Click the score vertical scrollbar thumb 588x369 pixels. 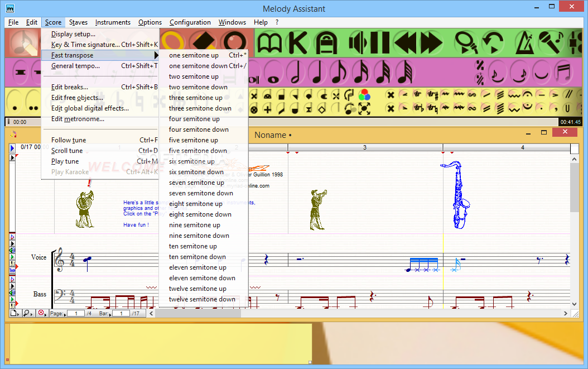point(574,188)
